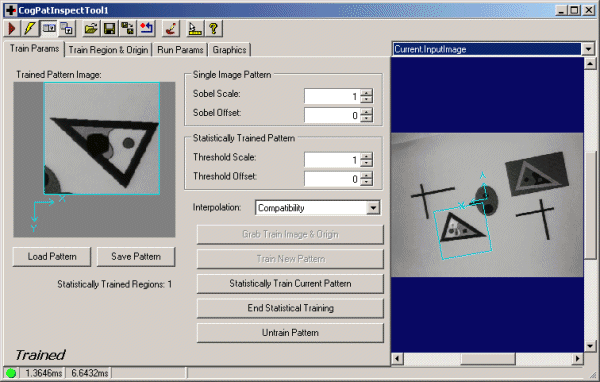Click the green status indicator light
Viewport: 600px width, 382px height.
pos(11,373)
